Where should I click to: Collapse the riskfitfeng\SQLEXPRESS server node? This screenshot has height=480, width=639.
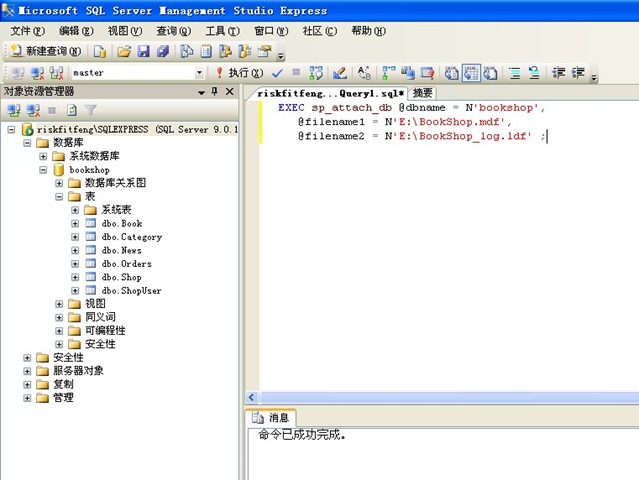[11, 130]
